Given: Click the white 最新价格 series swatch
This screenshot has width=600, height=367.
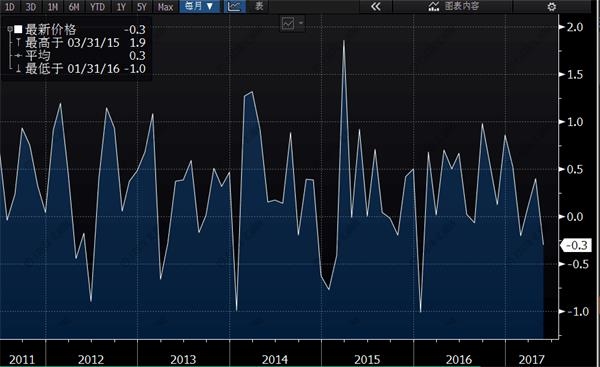Looking at the screenshot, I should pos(18,29).
